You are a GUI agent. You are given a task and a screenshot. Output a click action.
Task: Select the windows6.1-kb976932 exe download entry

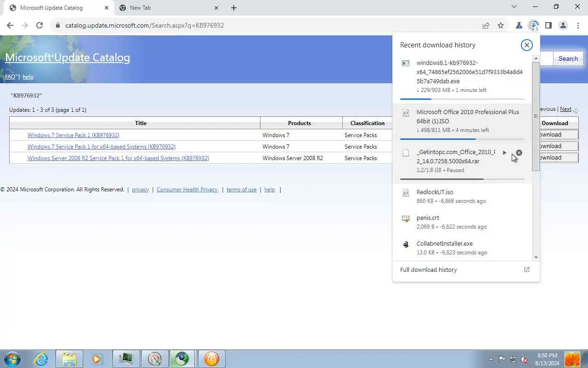click(463, 78)
